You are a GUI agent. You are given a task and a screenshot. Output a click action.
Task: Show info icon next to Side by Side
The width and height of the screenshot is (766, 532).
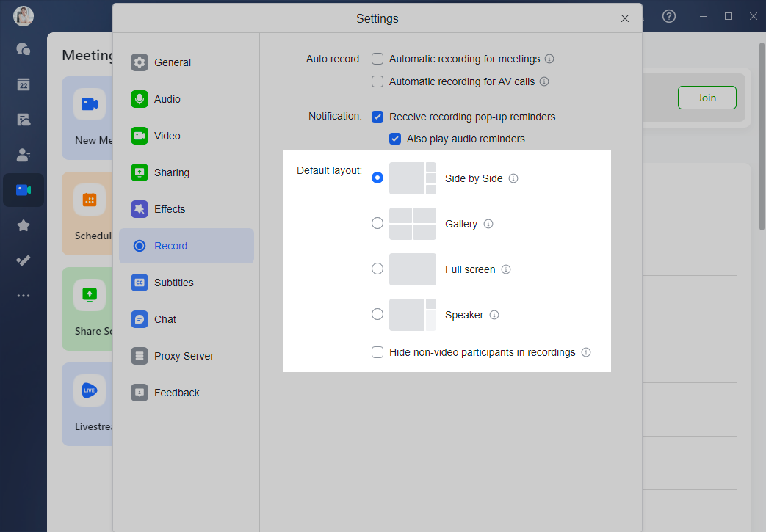pos(513,178)
